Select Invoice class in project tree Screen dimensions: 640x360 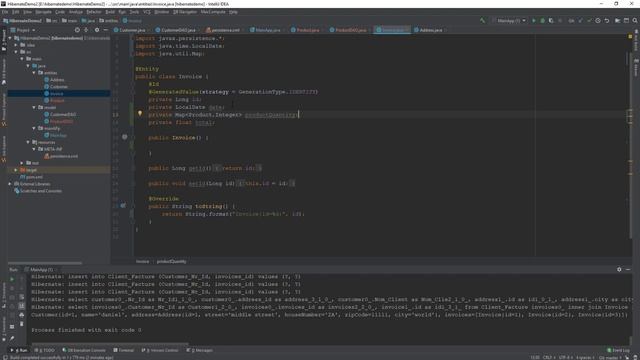tap(53, 93)
